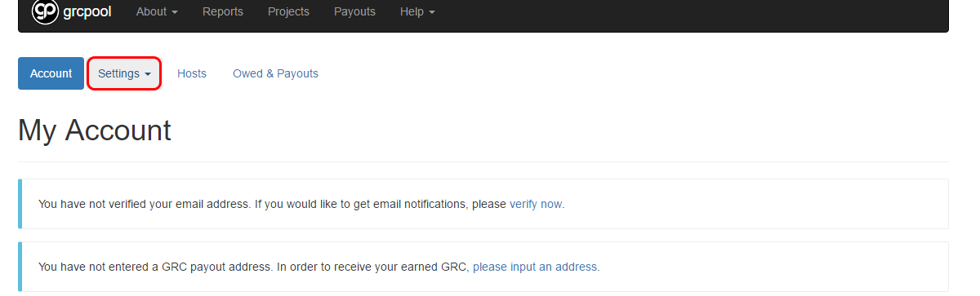Go to the Reports page

point(223,12)
